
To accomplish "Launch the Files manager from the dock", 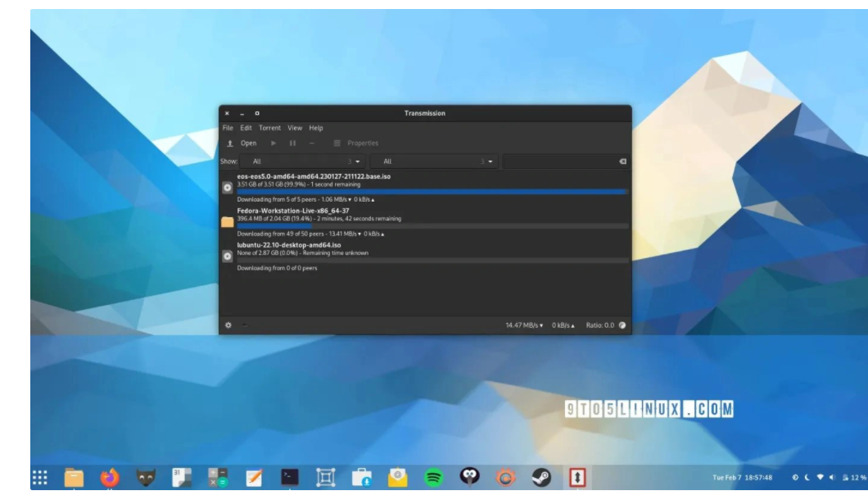I will pos(74,477).
